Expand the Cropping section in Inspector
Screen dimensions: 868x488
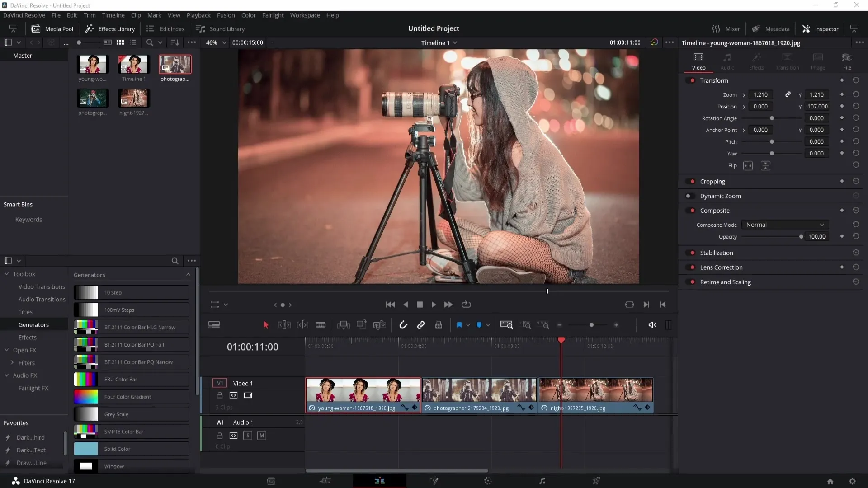pos(713,181)
